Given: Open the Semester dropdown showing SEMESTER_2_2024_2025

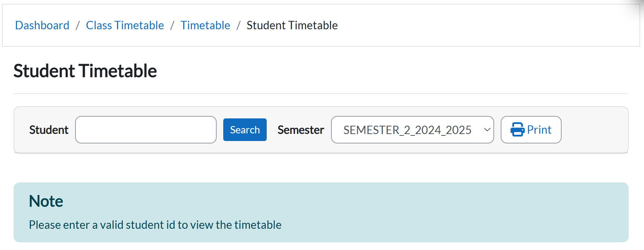Looking at the screenshot, I should pyautogui.click(x=407, y=130).
